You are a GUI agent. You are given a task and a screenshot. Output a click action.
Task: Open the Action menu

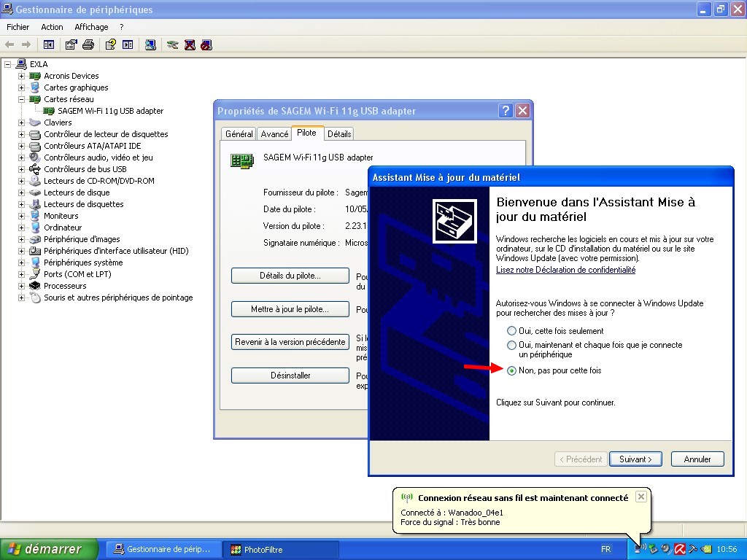52,27
